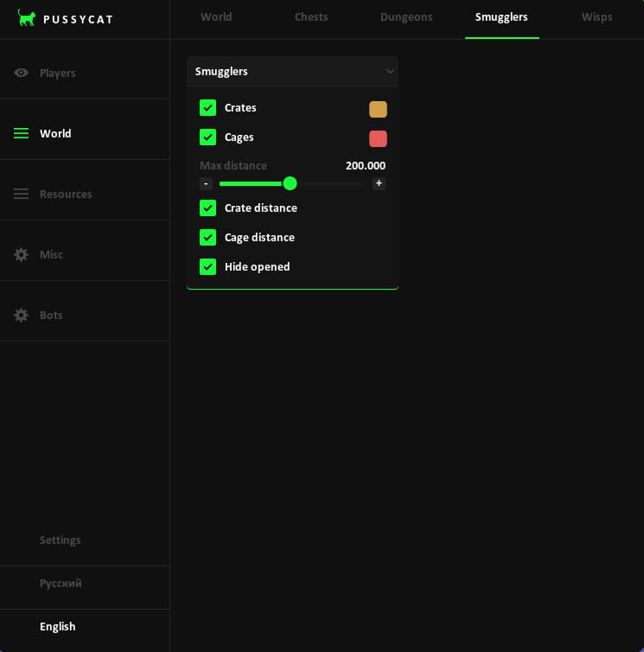Open the Cages red color swatch

point(378,138)
